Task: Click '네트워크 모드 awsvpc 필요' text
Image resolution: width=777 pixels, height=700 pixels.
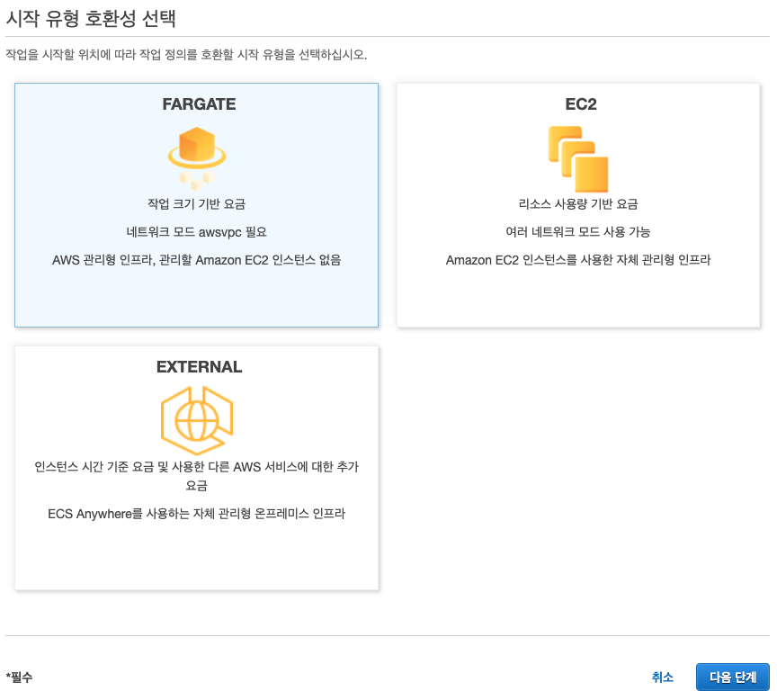Action: click(x=197, y=232)
